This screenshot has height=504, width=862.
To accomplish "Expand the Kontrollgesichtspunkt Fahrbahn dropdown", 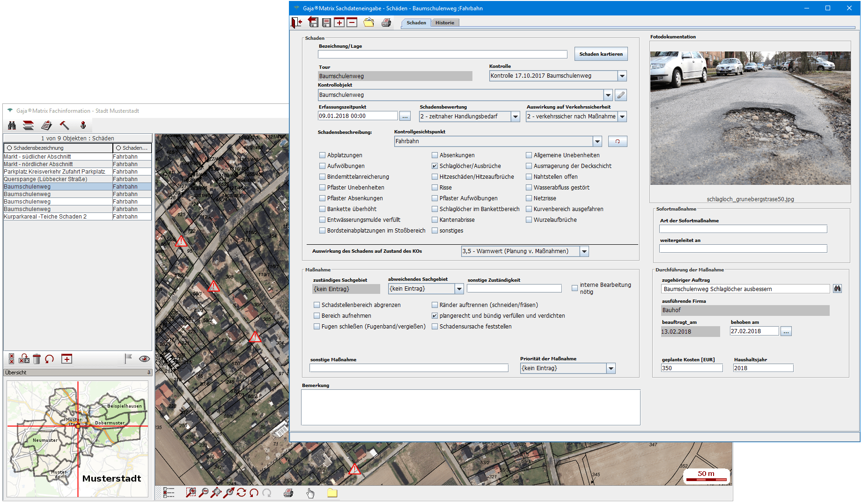I will click(x=597, y=141).
